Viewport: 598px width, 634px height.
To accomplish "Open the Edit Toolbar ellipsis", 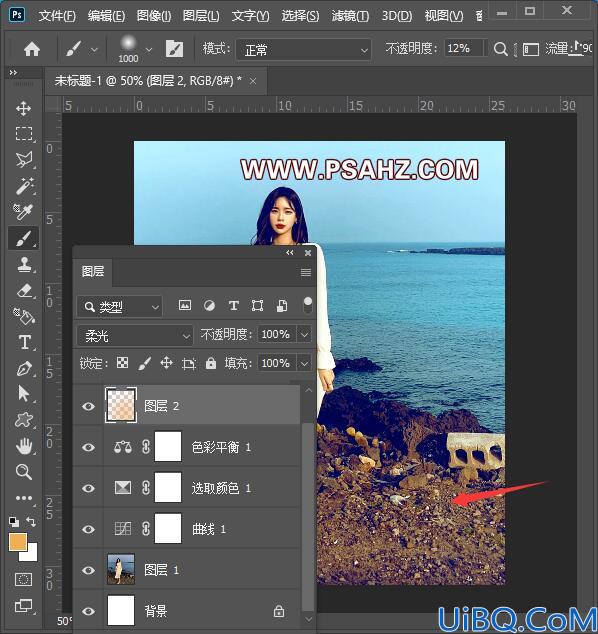I will click(x=23, y=498).
